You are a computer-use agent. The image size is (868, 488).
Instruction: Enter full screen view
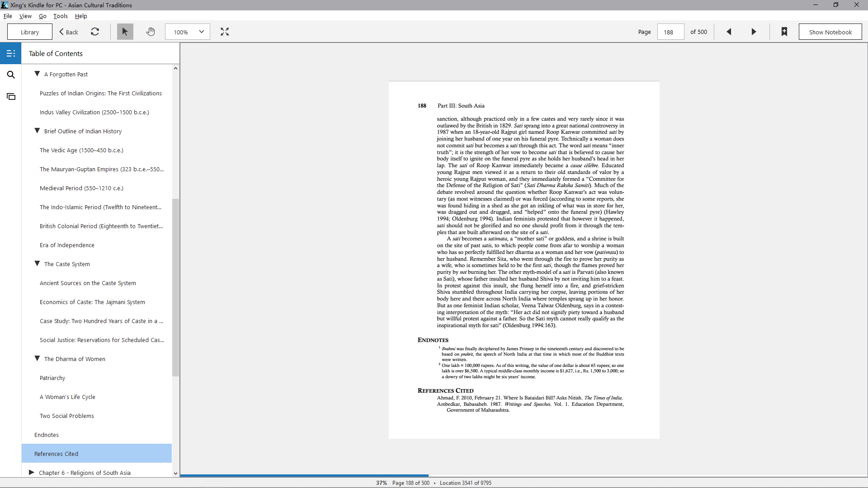[225, 32]
